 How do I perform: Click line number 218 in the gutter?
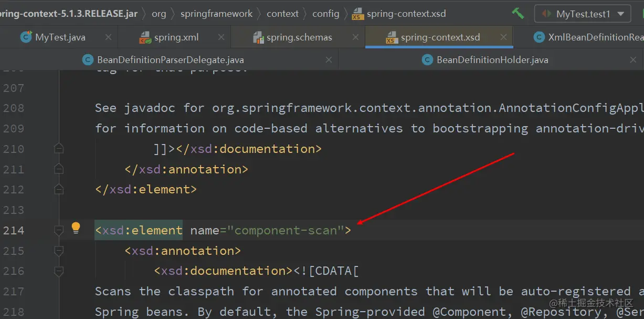[14, 312]
